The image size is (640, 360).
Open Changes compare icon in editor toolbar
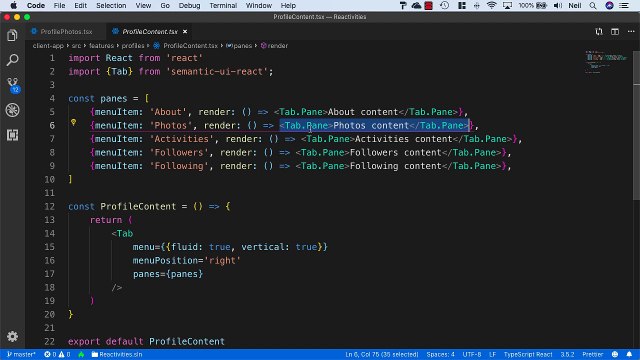(599, 31)
